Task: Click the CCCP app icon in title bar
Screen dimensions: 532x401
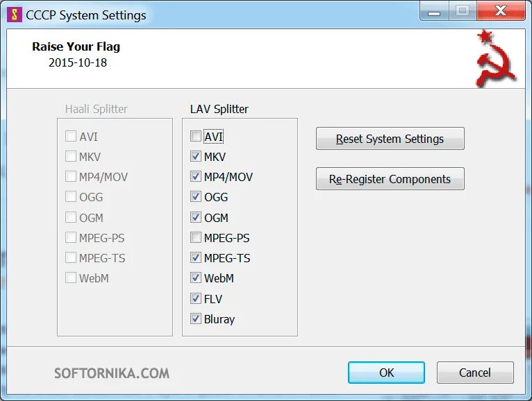Action: (x=15, y=15)
